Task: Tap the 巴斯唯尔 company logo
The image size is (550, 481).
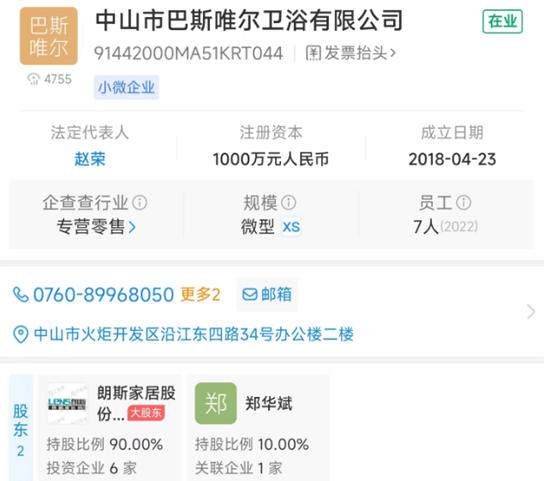Action: click(48, 36)
